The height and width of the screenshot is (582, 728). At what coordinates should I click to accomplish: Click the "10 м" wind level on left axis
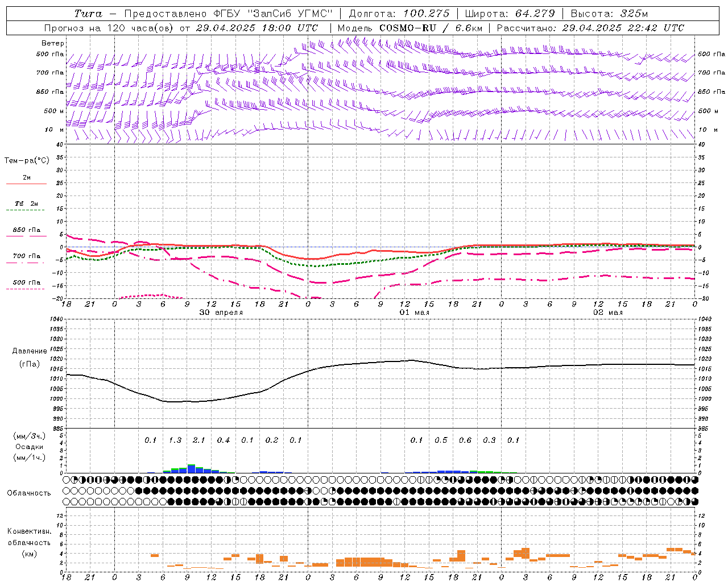click(x=55, y=130)
